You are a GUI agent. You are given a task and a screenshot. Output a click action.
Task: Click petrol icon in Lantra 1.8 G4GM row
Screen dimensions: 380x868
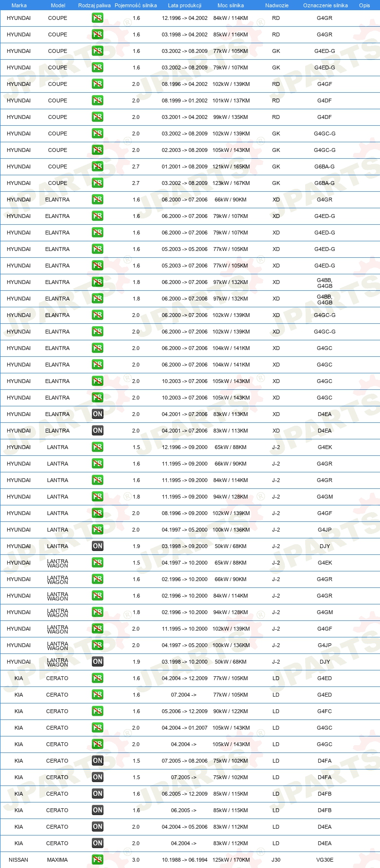[x=98, y=497]
